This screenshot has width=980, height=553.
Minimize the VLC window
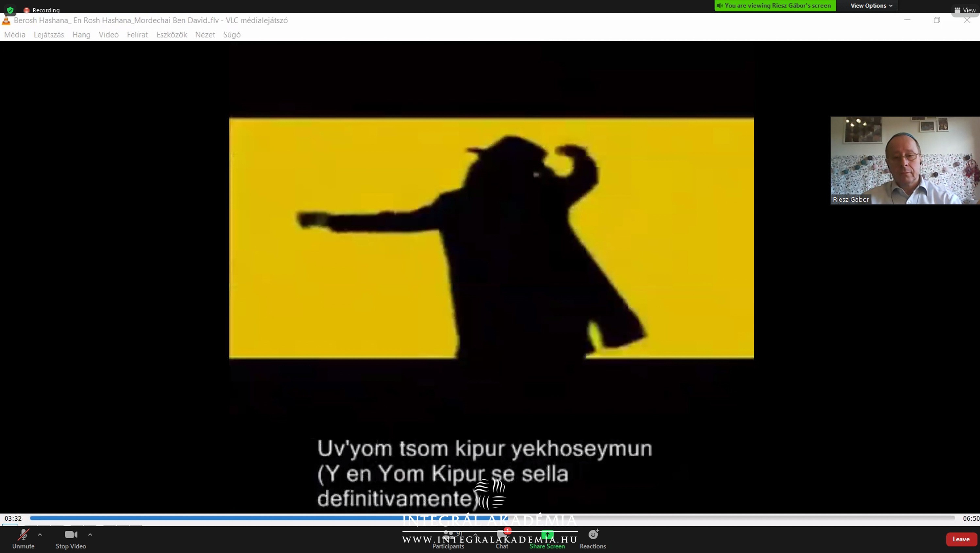(907, 20)
